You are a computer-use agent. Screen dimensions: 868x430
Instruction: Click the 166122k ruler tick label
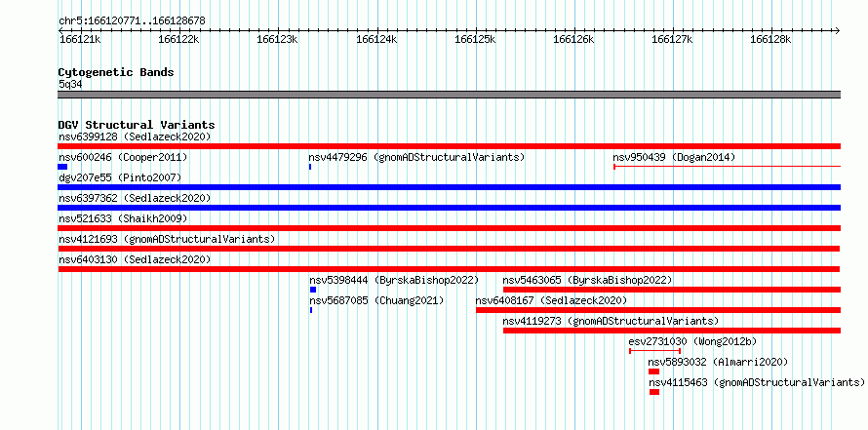pos(178,39)
